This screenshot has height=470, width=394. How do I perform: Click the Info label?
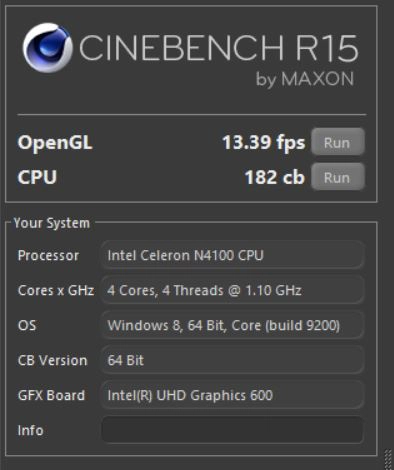click(30, 430)
